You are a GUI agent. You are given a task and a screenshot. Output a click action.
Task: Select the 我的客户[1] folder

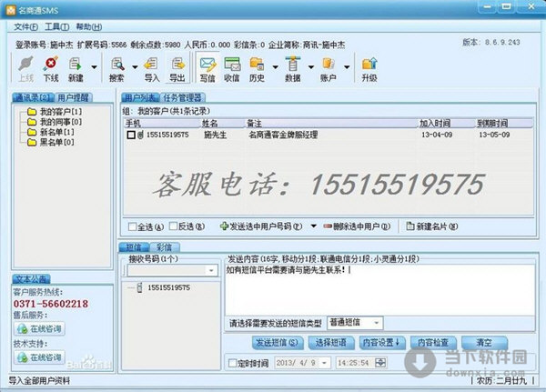[55, 112]
